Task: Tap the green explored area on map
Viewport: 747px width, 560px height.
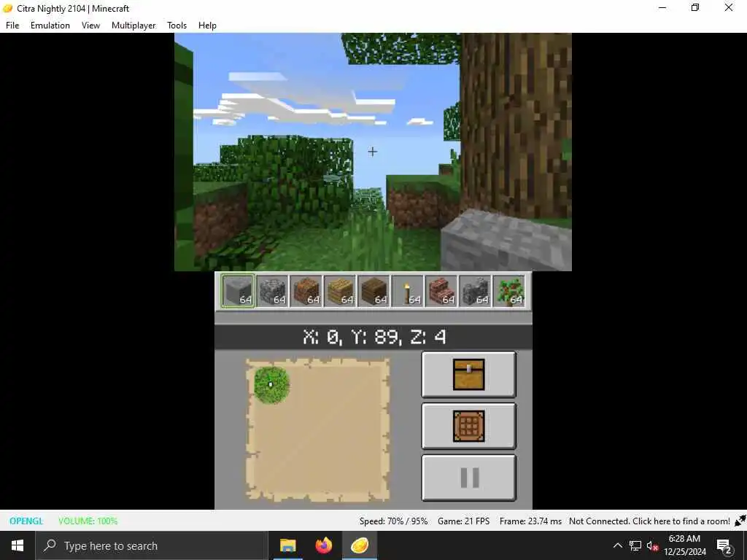Action: coord(271,385)
